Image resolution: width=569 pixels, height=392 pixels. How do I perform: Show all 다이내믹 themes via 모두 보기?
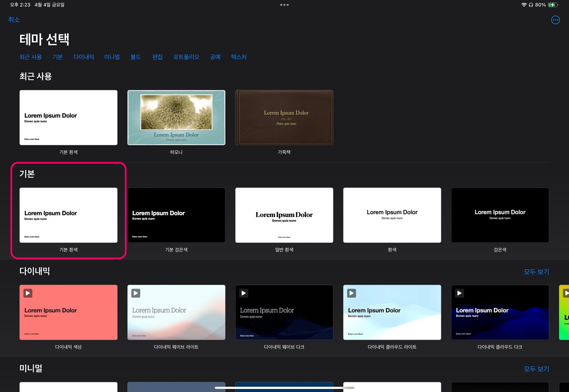pyautogui.click(x=536, y=272)
